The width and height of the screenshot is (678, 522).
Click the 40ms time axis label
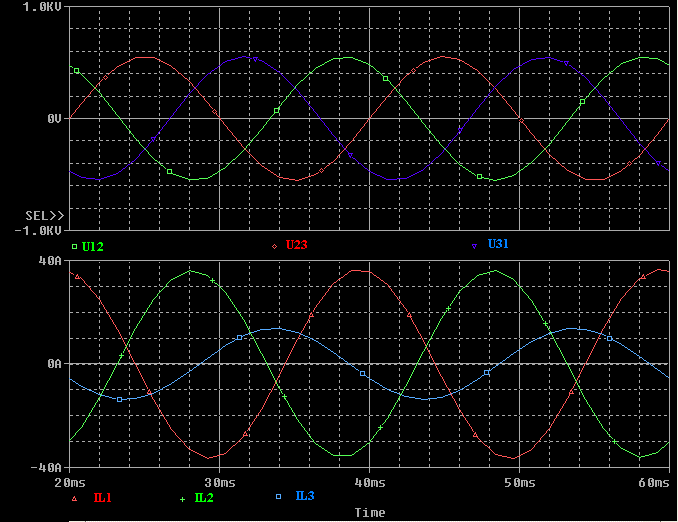(370, 483)
